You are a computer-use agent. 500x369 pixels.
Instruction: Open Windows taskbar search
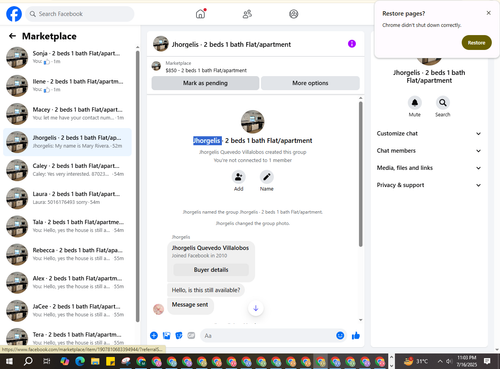click(x=28, y=361)
